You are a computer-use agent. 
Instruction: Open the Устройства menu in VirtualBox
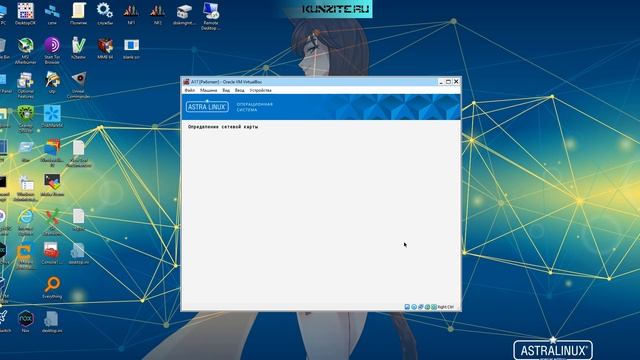260,90
